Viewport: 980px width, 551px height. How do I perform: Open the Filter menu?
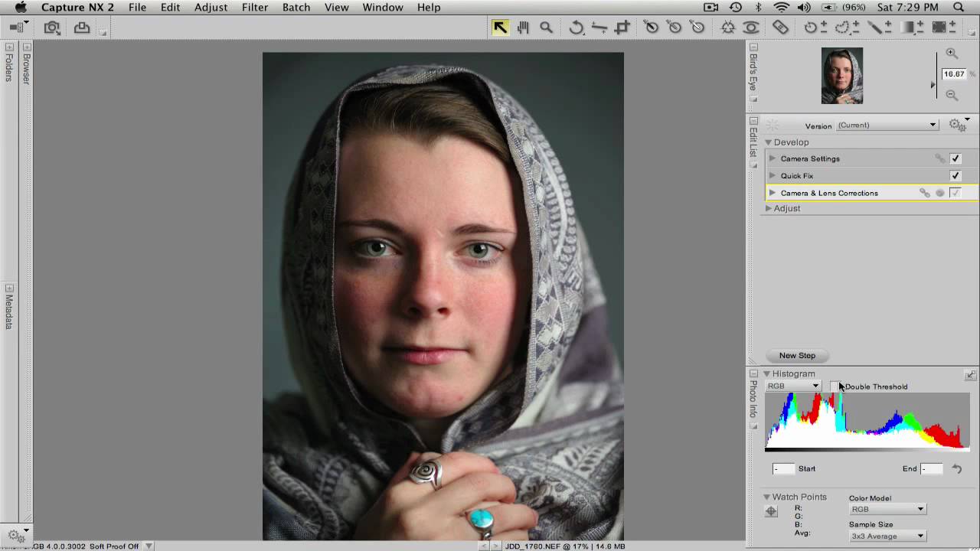255,8
